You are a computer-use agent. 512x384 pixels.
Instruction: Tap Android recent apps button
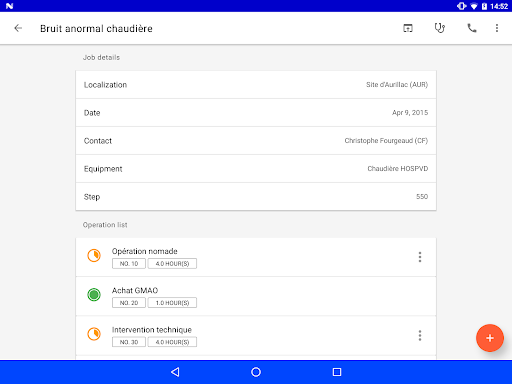pos(337,372)
